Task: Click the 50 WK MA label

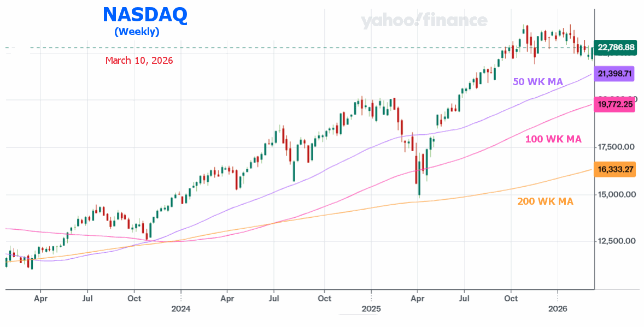Action: click(537, 82)
